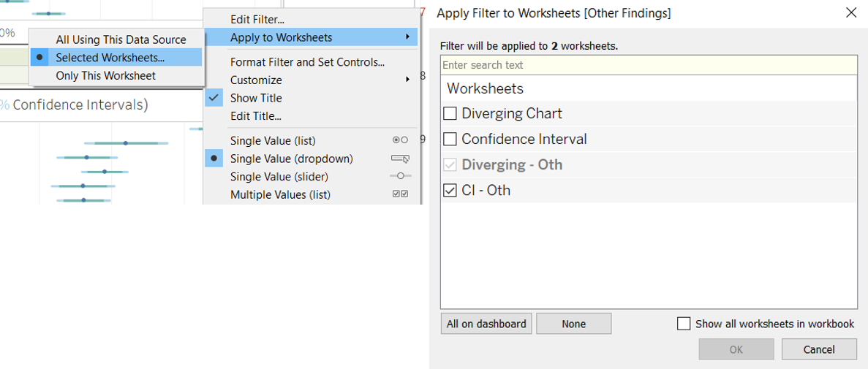Screen dimensions: 868x369
Task: Select Only This Worksheet option
Action: tap(105, 75)
